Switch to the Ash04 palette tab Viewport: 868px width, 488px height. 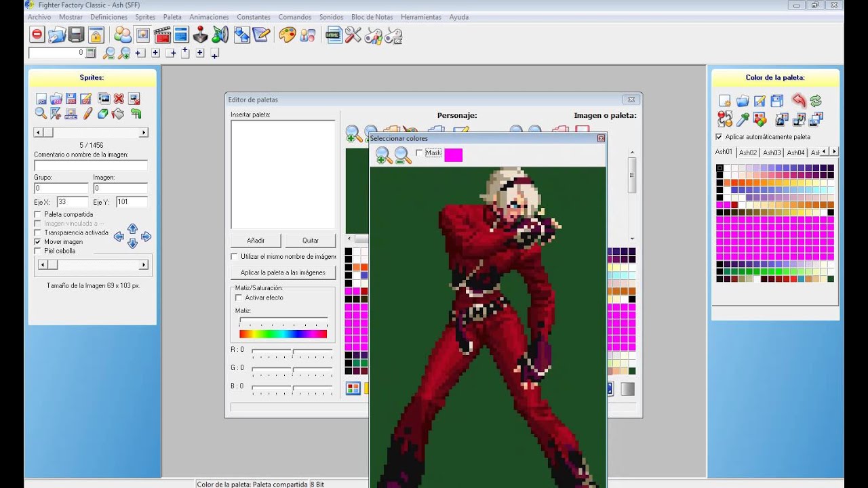pyautogui.click(x=795, y=152)
